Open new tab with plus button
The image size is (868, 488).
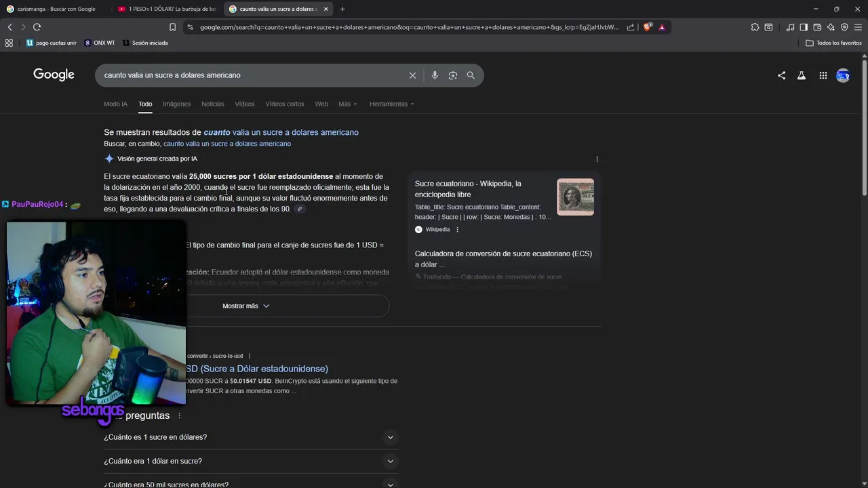pyautogui.click(x=342, y=9)
